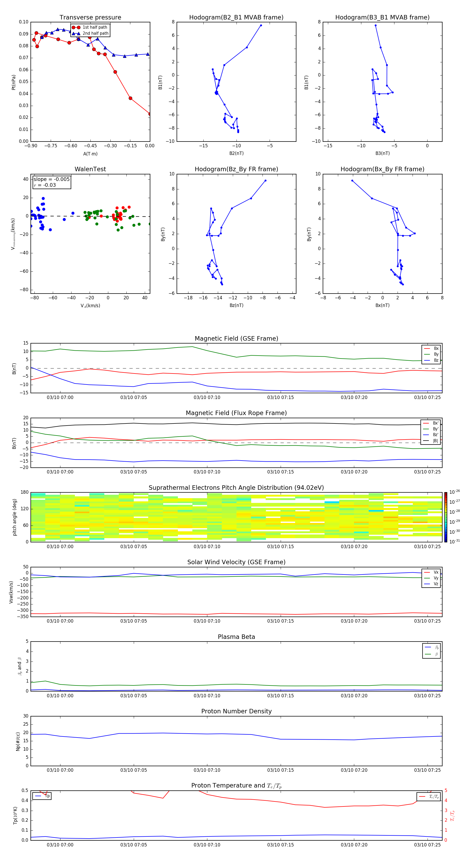Click the "Plasma Beta" title
Image resolution: width=473 pixels, height=868 pixels.
pos(236,637)
